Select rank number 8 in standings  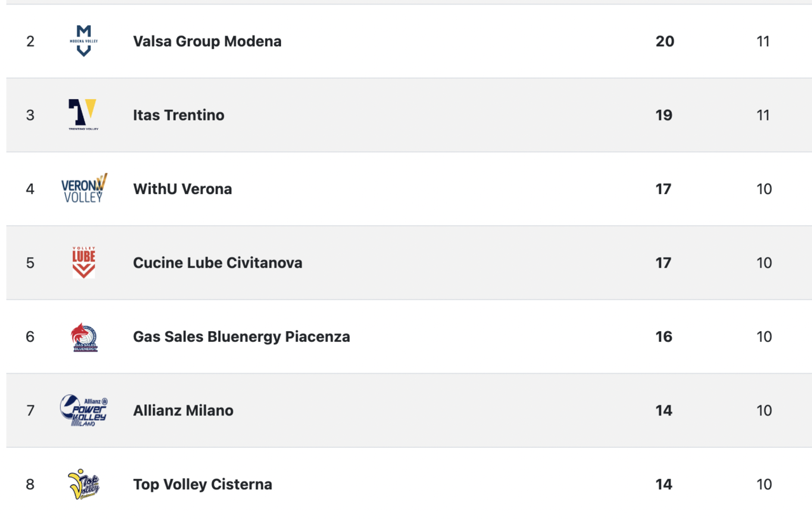coord(30,485)
